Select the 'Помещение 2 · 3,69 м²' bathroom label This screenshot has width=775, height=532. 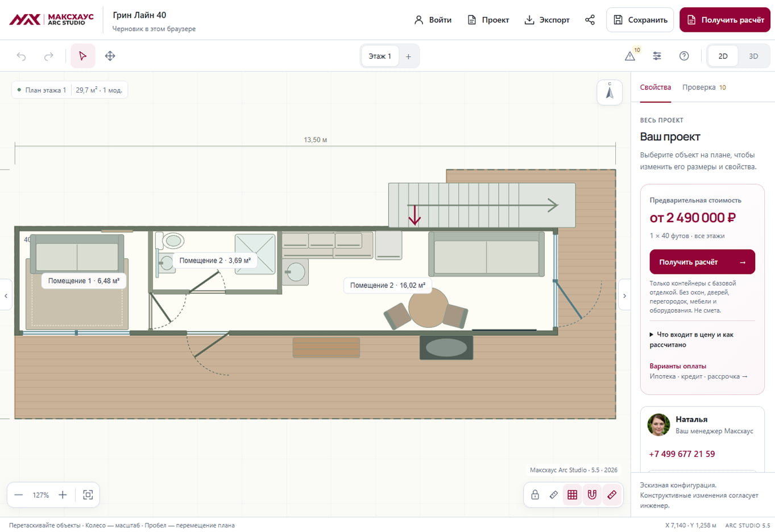coord(215,260)
